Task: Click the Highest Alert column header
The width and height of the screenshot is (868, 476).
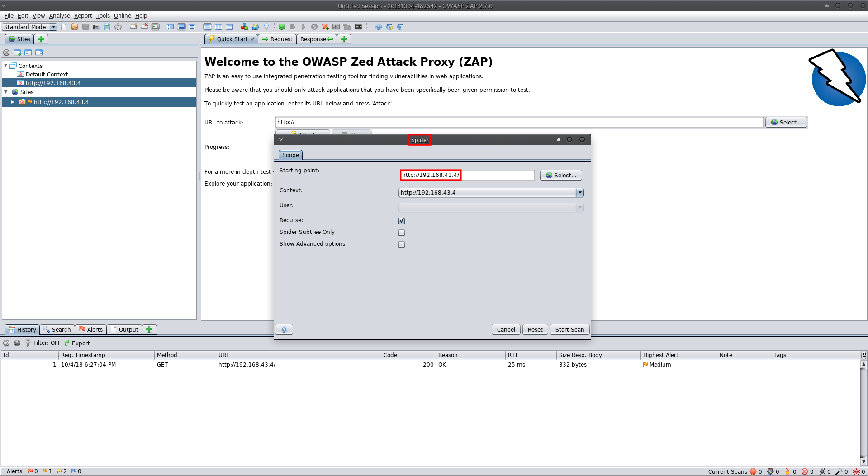Action: (678, 355)
